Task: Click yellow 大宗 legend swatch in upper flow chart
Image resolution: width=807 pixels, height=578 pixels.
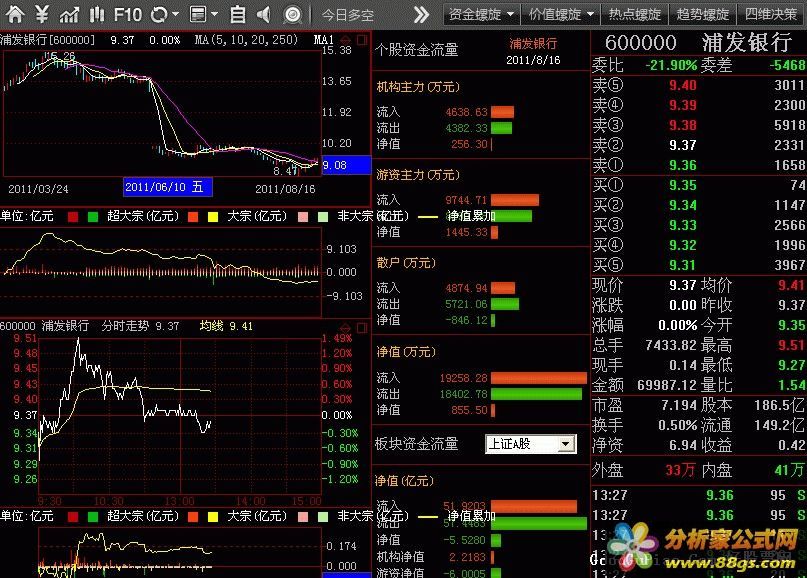Action: [x=213, y=217]
